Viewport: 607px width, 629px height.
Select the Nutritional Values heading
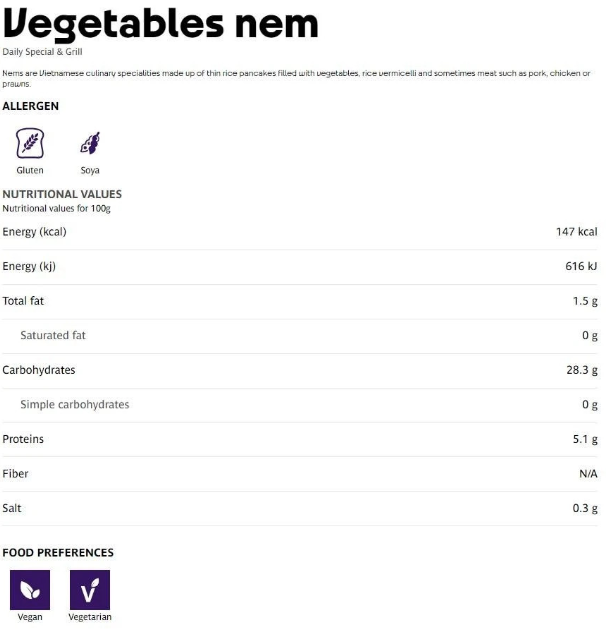click(62, 194)
